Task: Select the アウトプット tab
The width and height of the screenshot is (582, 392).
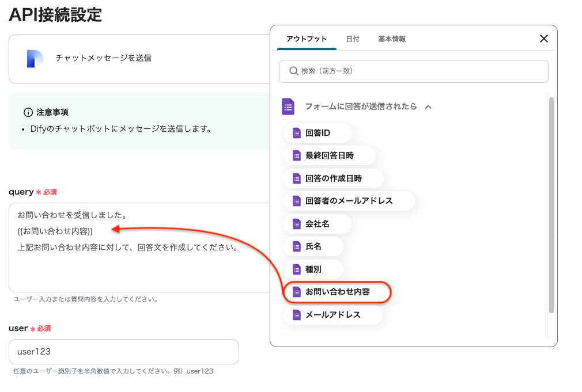Action: pyautogui.click(x=307, y=39)
